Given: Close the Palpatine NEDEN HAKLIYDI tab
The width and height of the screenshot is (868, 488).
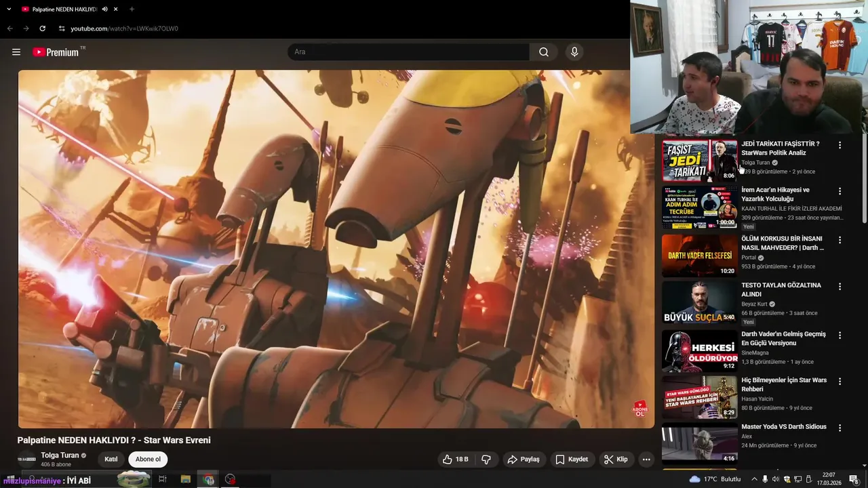Looking at the screenshot, I should 116,9.
